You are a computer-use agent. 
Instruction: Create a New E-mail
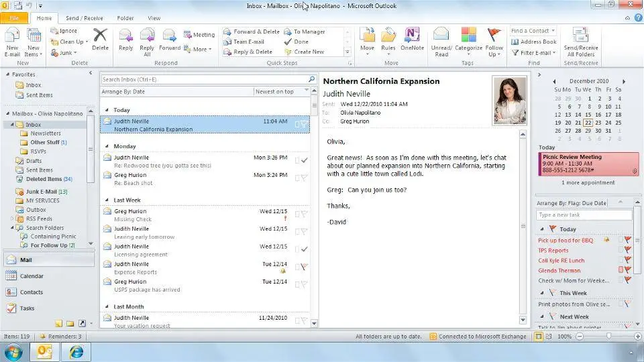(x=12, y=42)
